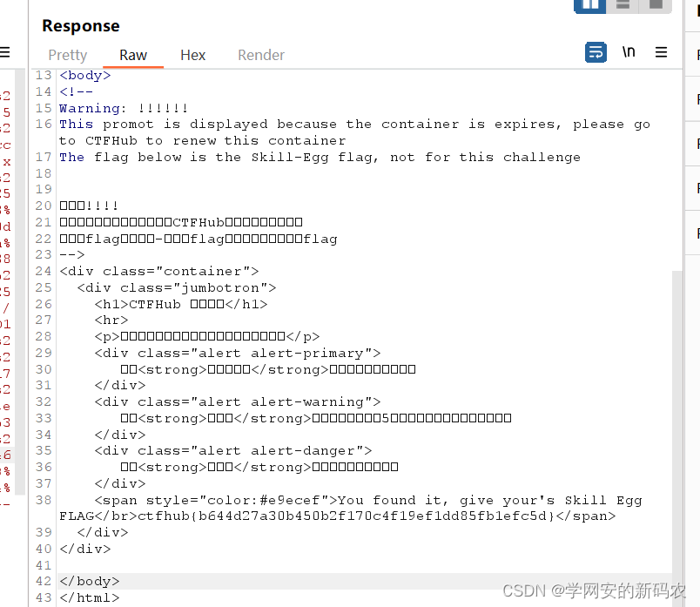Click the <body> tag on line 13

(84, 75)
